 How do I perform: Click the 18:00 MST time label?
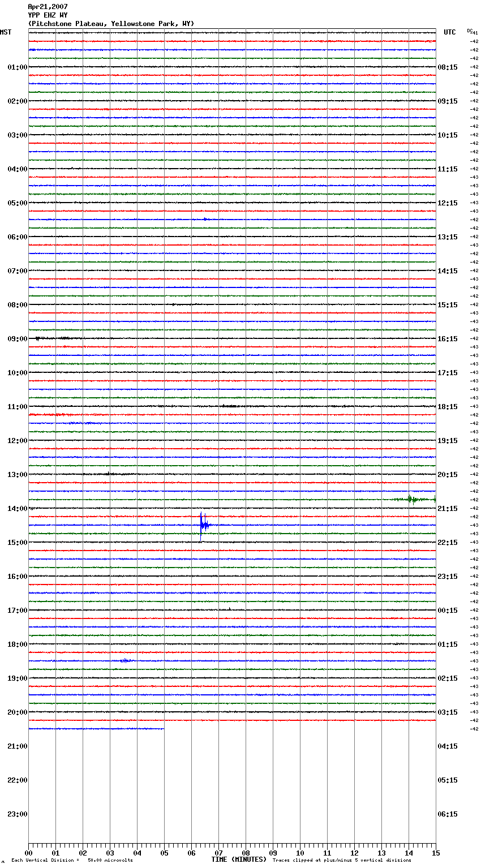click(18, 644)
